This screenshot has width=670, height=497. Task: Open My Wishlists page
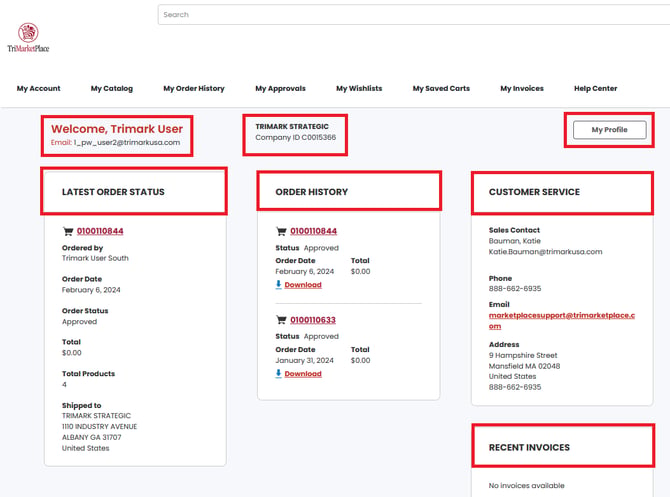pyautogui.click(x=359, y=88)
